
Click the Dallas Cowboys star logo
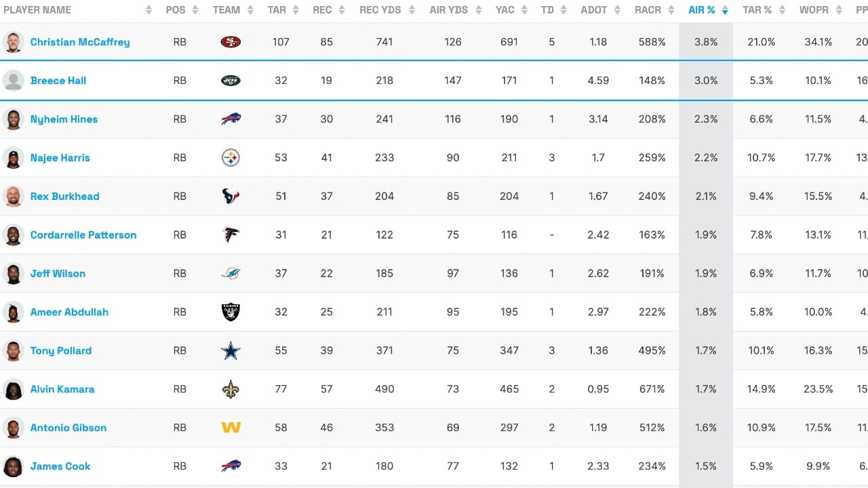(x=231, y=351)
